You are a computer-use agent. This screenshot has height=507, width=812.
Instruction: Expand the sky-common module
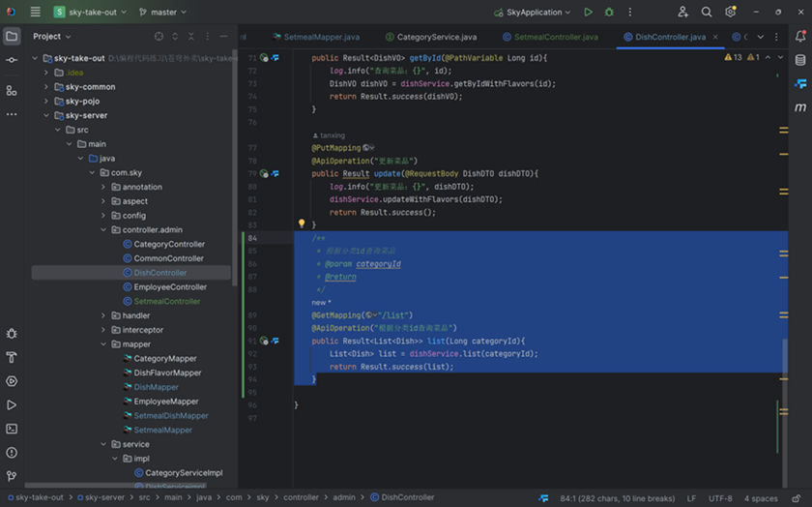pos(46,86)
